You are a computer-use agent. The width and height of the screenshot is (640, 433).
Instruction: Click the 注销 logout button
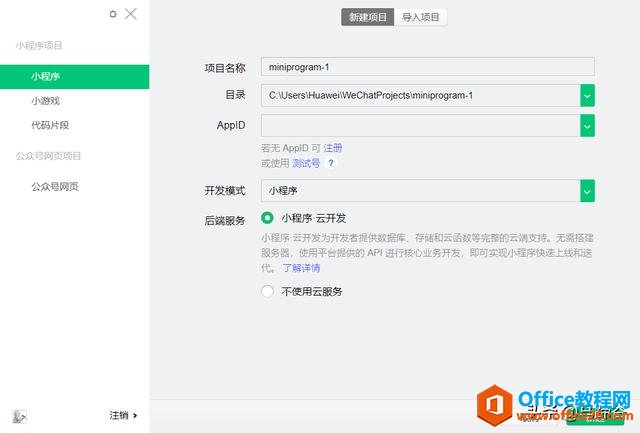[123, 415]
